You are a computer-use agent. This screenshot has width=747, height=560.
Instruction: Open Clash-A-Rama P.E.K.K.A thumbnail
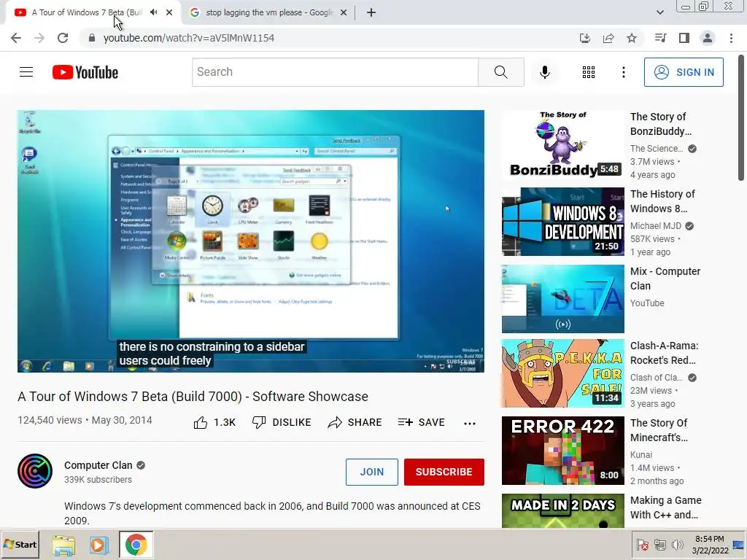click(562, 373)
